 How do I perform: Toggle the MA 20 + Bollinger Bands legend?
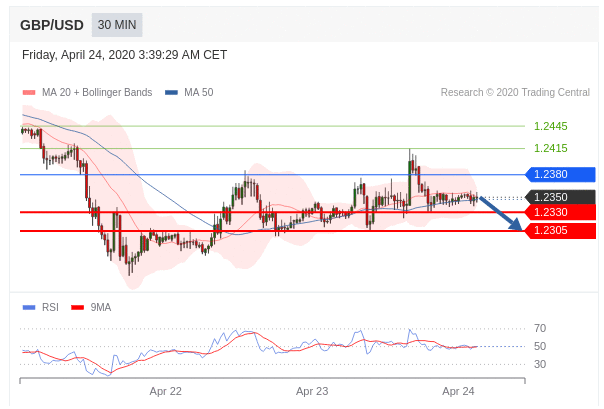(87, 92)
